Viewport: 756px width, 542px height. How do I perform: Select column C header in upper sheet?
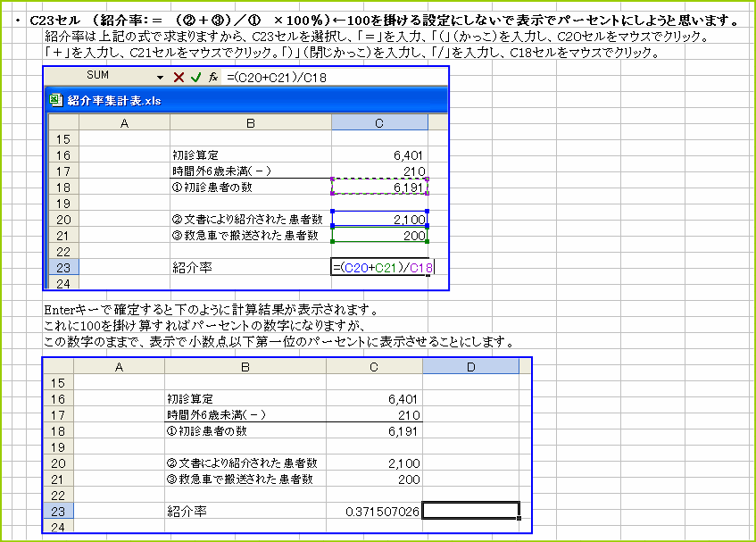click(x=380, y=121)
